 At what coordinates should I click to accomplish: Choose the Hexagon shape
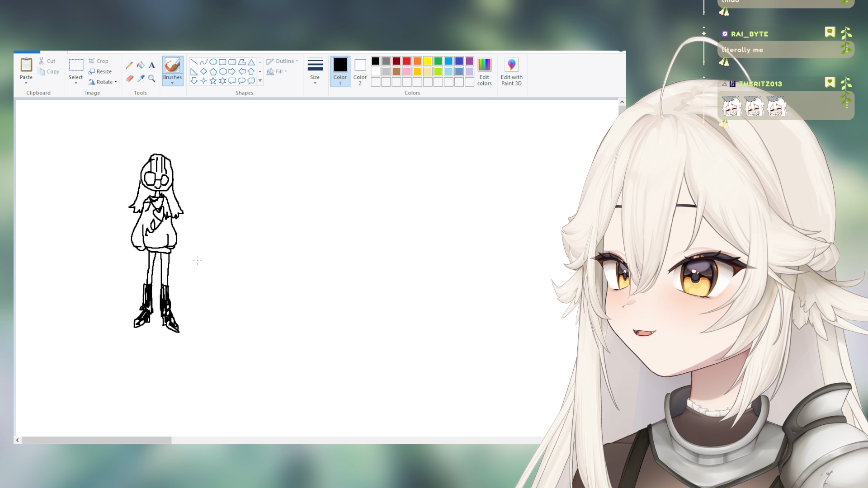pyautogui.click(x=222, y=71)
